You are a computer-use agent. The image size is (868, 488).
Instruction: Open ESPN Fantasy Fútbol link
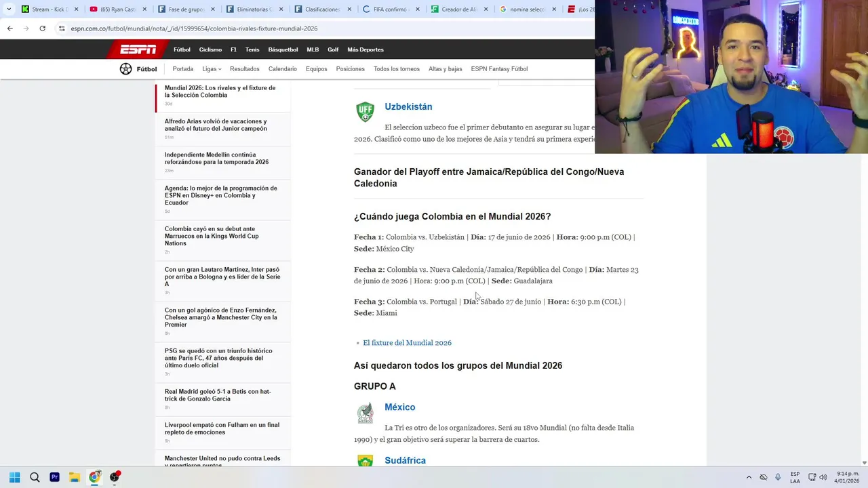point(499,69)
